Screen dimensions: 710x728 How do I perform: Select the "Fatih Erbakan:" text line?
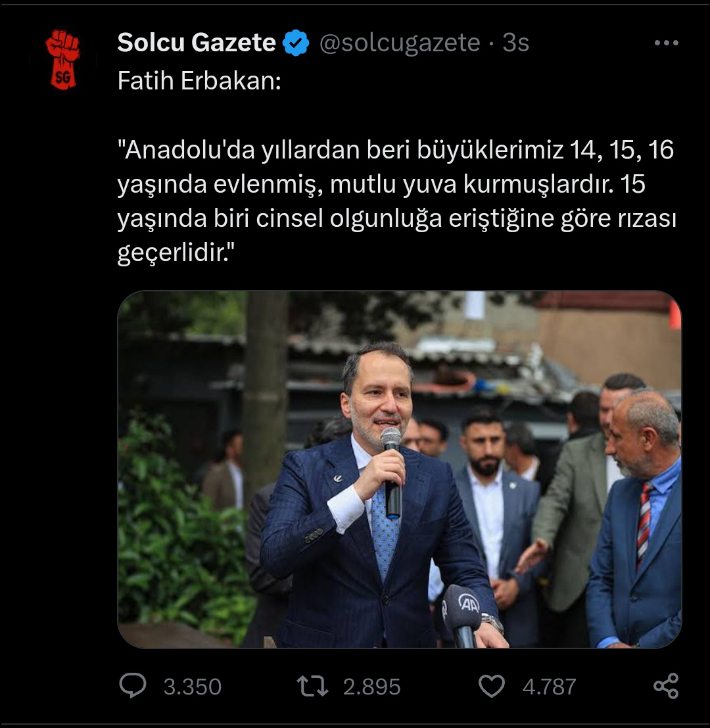(200, 81)
